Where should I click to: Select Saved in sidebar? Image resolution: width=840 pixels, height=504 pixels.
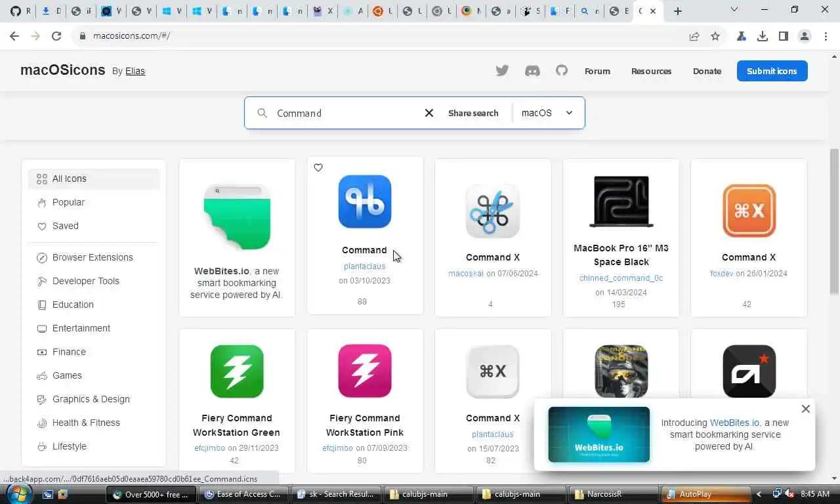click(94, 226)
